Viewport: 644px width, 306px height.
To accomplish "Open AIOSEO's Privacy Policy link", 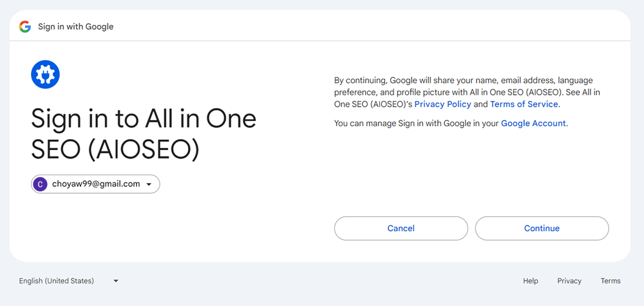I will coord(442,104).
